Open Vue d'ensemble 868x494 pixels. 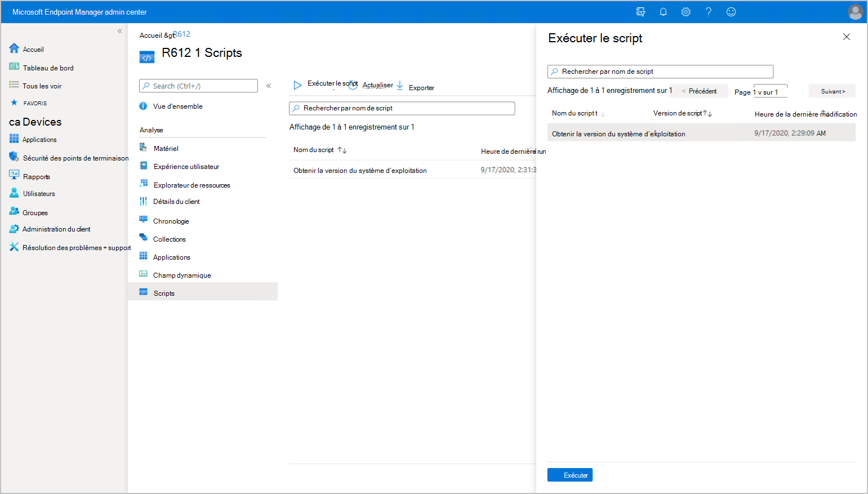coord(177,106)
